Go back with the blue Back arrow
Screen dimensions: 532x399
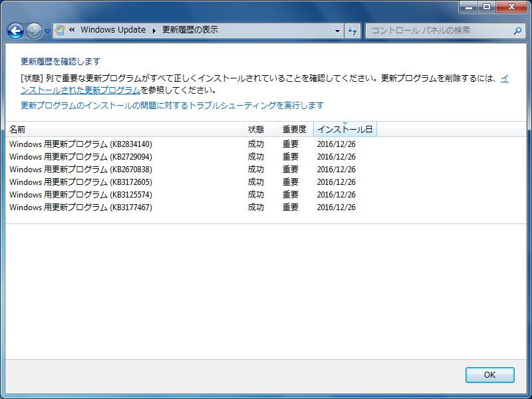(x=15, y=31)
